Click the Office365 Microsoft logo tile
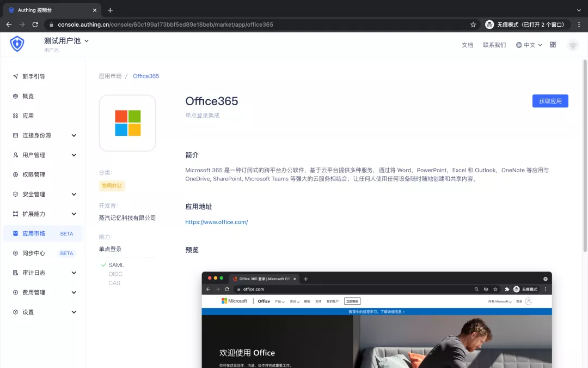This screenshot has height=368, width=588. tap(127, 123)
